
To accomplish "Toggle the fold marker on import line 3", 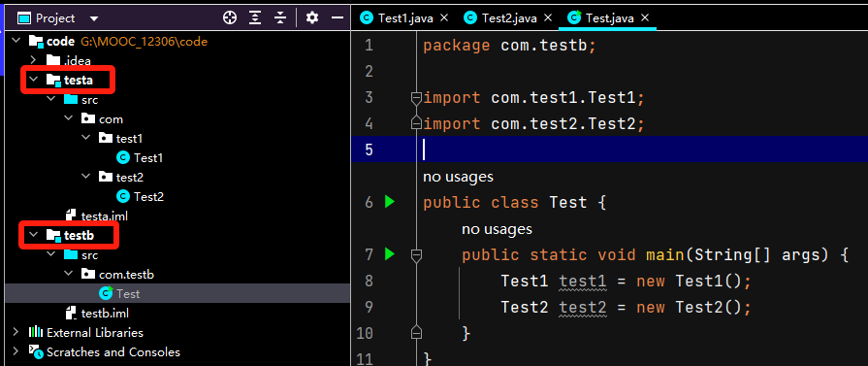I will point(416,99).
